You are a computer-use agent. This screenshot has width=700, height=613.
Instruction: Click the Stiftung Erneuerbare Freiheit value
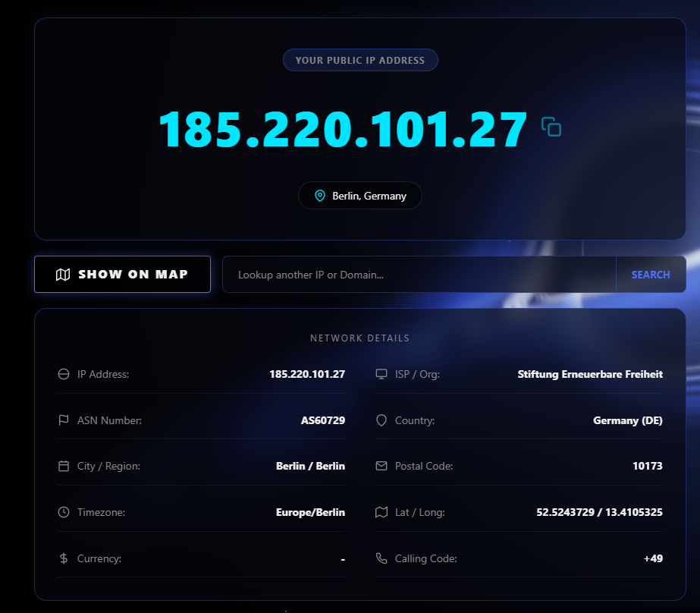point(590,374)
